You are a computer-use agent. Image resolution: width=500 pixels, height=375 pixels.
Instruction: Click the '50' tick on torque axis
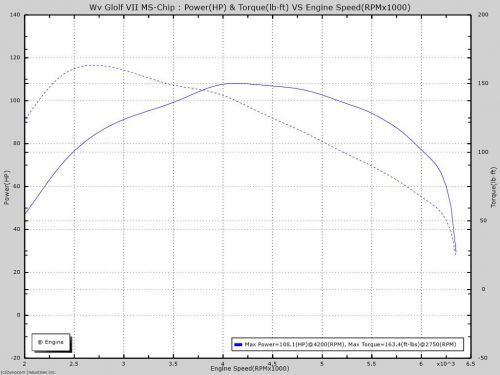483,220
